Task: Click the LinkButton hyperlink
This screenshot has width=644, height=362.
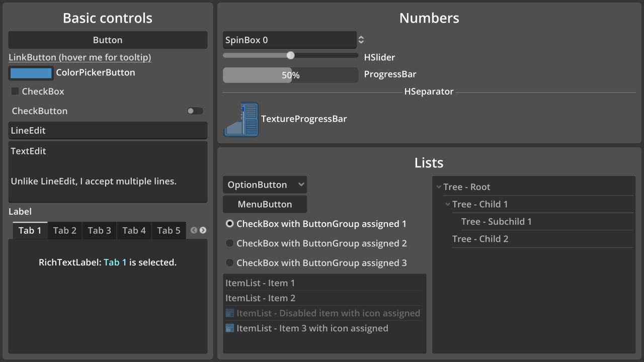Action: [79, 57]
